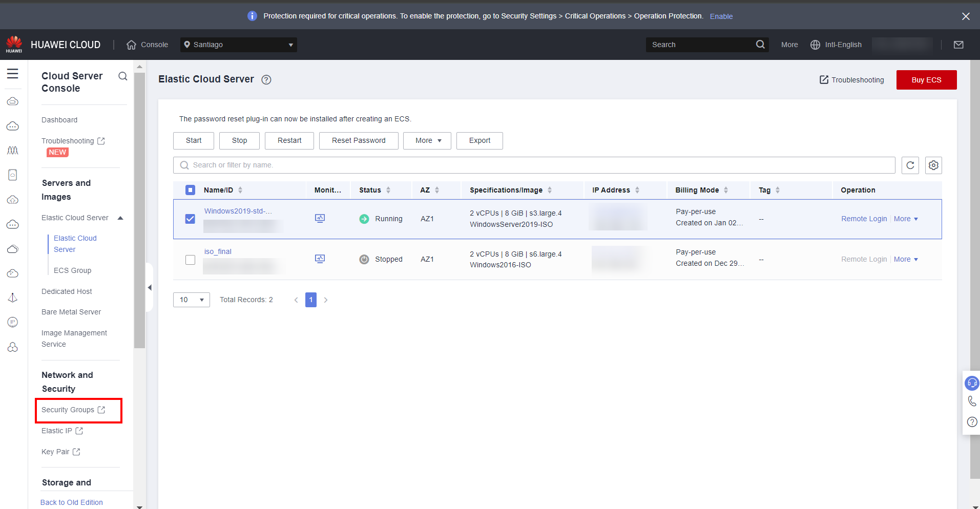Go to Dashboard in the sidebar
Screen dimensions: 980x509
(59, 120)
